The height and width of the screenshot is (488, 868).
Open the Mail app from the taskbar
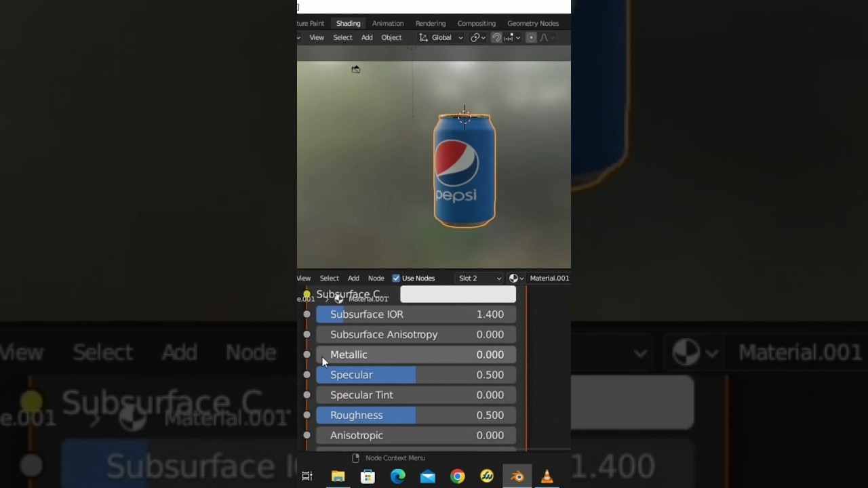pos(427,476)
